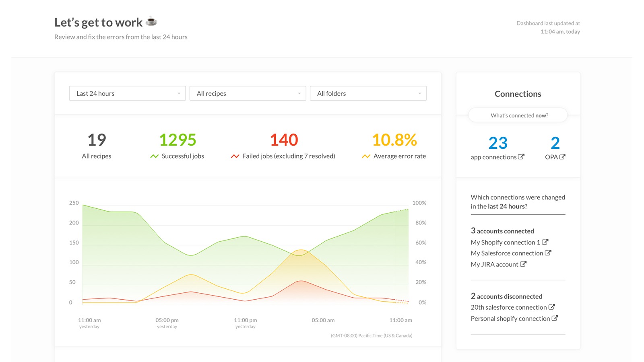The image size is (644, 362).
Task: Open the All folders dropdown
Action: coord(368,93)
